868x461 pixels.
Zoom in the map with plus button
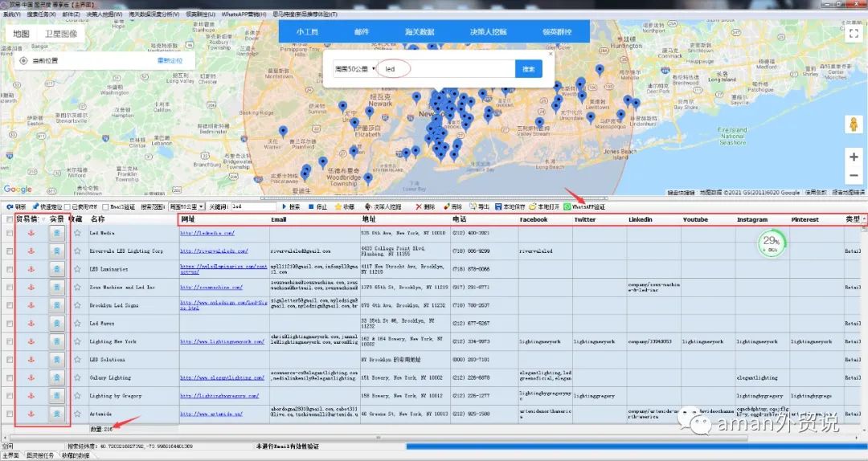click(853, 157)
